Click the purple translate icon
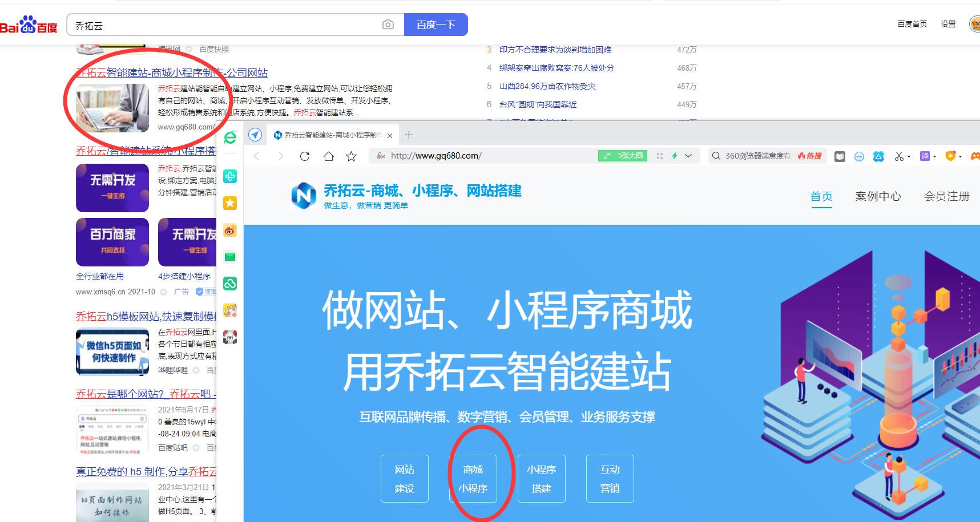Screen dimensions: 980x522 (925, 156)
